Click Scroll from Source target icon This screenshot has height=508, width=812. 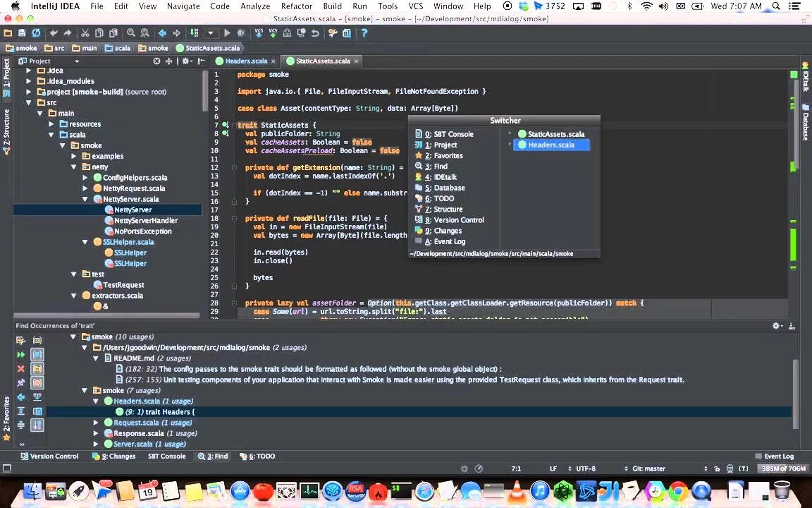157,61
